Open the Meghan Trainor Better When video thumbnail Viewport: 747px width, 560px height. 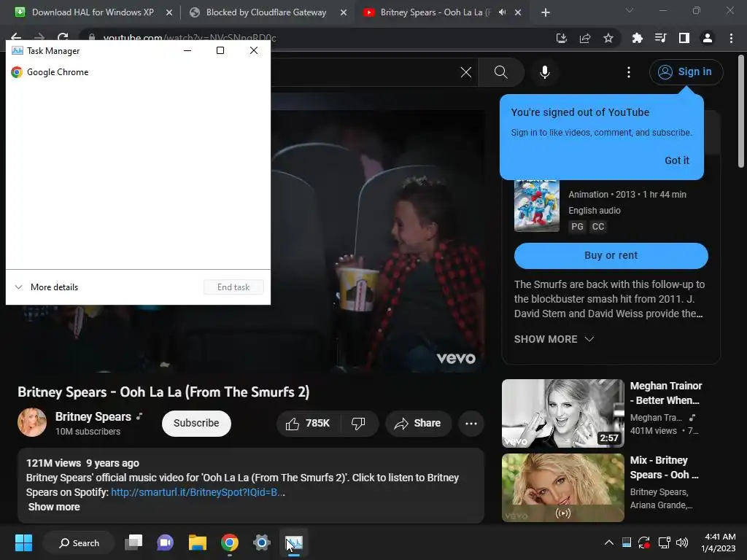tap(563, 413)
